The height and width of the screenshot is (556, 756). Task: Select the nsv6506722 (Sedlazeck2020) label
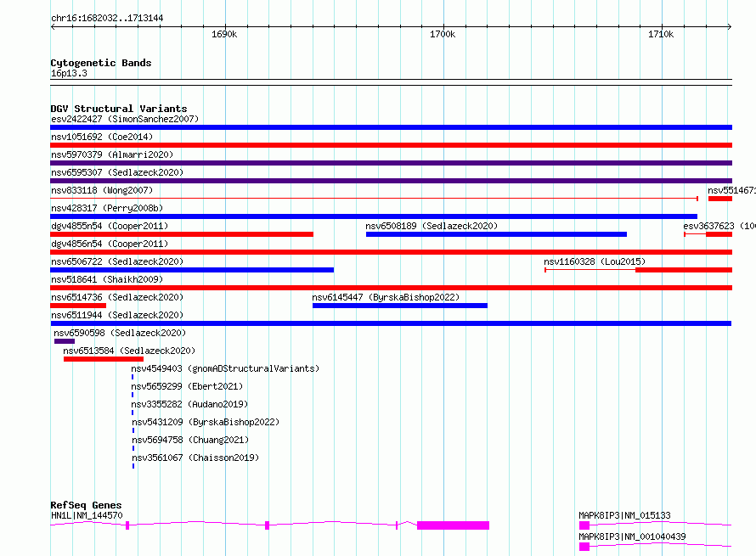click(117, 261)
